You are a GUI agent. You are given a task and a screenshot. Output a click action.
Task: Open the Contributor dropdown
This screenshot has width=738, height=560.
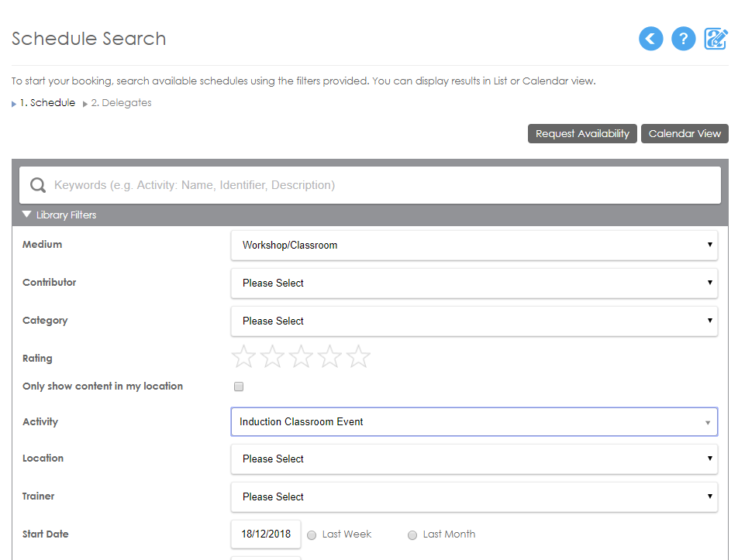(x=474, y=283)
